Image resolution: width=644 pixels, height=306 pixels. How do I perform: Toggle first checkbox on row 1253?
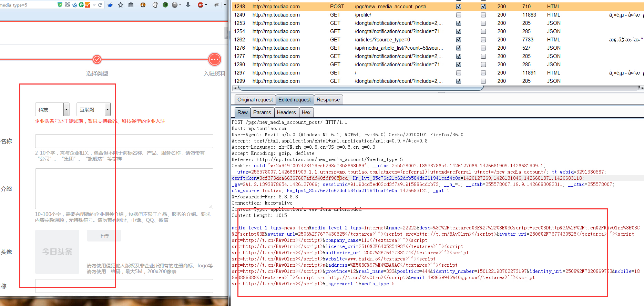tap(459, 23)
